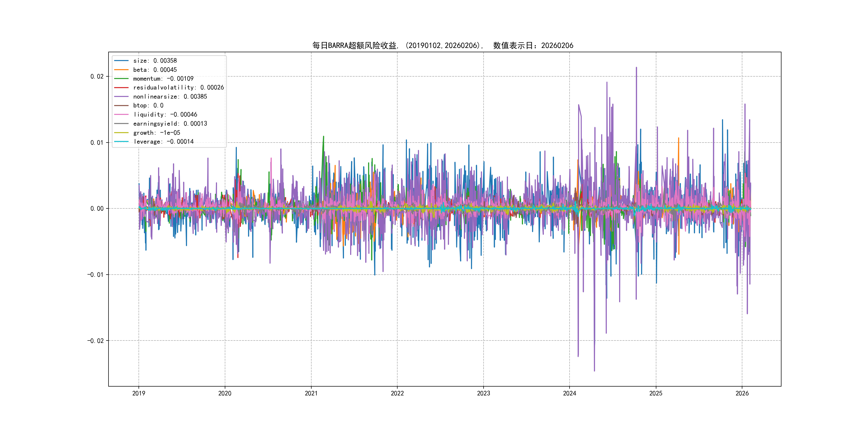Click the growth legend entry
868x434 pixels.
tap(156, 133)
